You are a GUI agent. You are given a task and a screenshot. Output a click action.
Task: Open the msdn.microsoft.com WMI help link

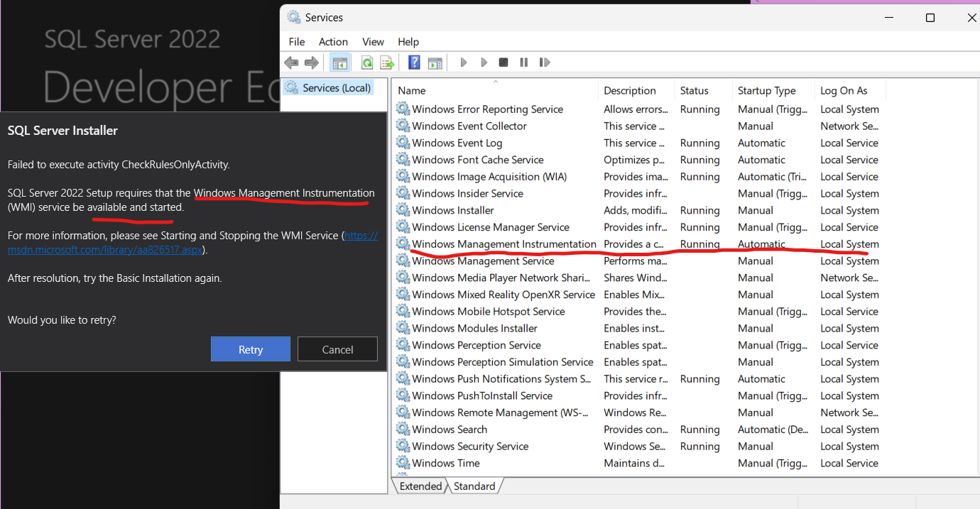click(x=103, y=249)
